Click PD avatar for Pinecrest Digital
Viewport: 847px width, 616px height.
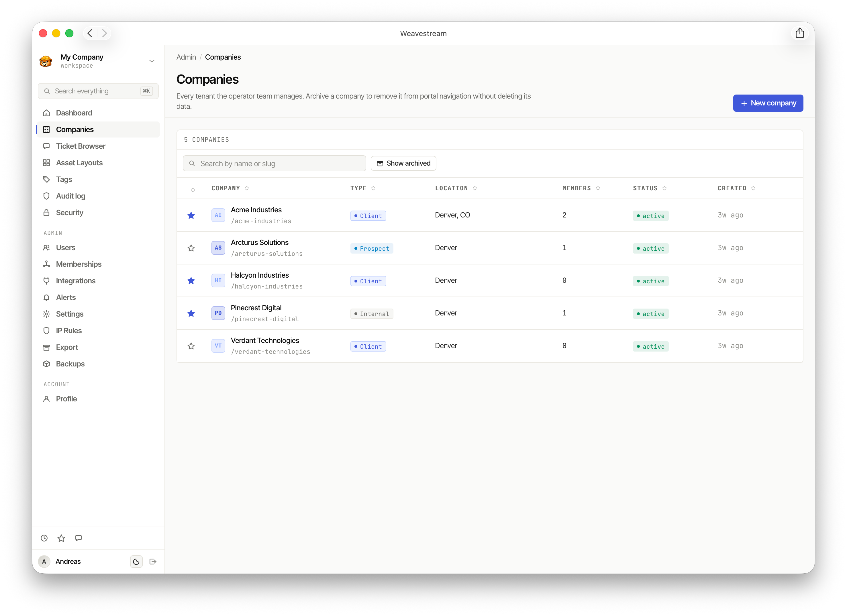(218, 314)
